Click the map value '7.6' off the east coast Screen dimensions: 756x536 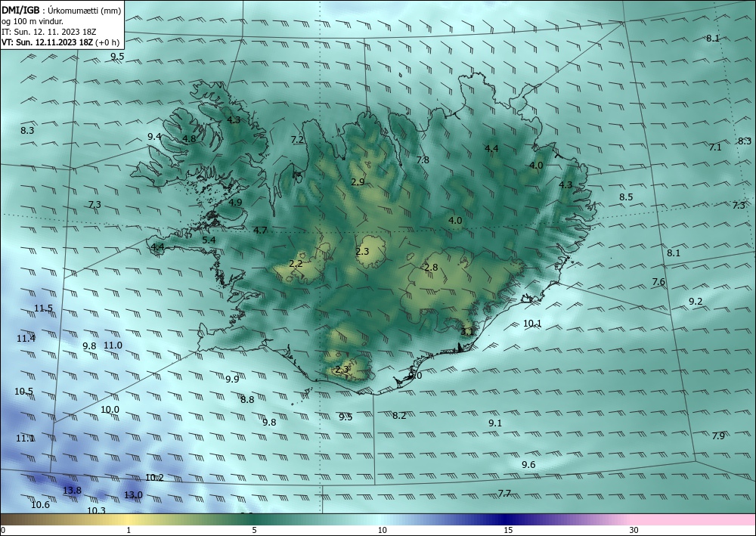pos(658,282)
